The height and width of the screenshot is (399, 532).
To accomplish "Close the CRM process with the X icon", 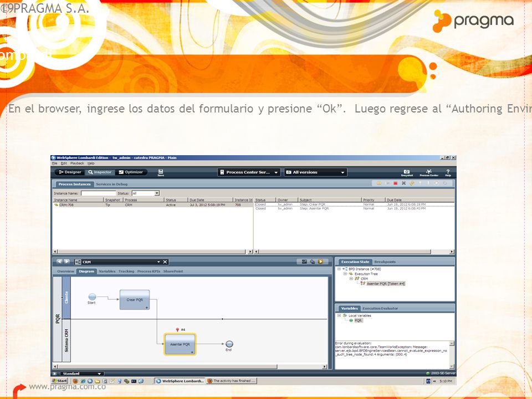I will pyautogui.click(x=165, y=262).
